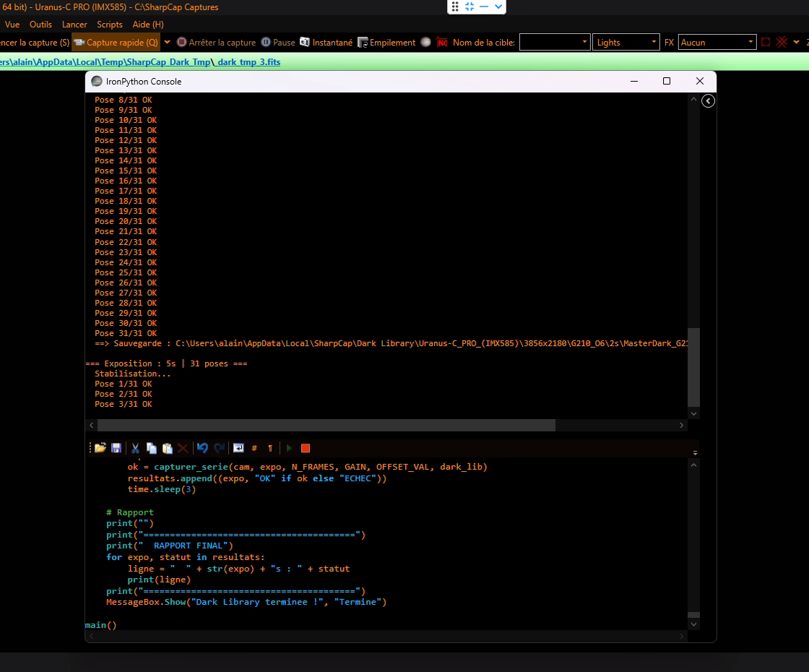Image resolution: width=809 pixels, height=672 pixels.
Task: Click the blue shrink icon on floating bar
Action: point(470,7)
